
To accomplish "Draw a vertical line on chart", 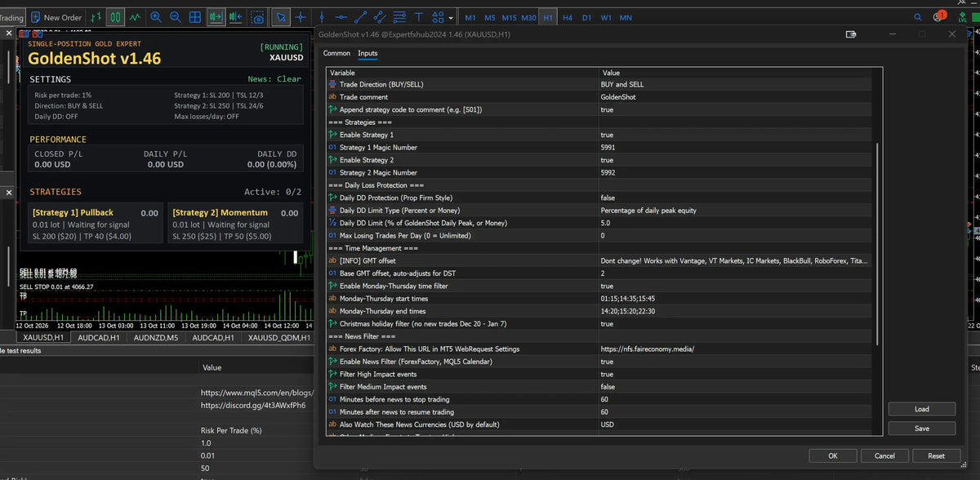I will (321, 16).
